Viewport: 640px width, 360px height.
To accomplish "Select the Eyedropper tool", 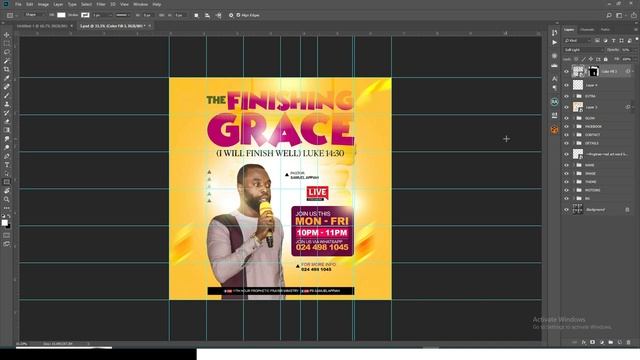I will pos(7,78).
